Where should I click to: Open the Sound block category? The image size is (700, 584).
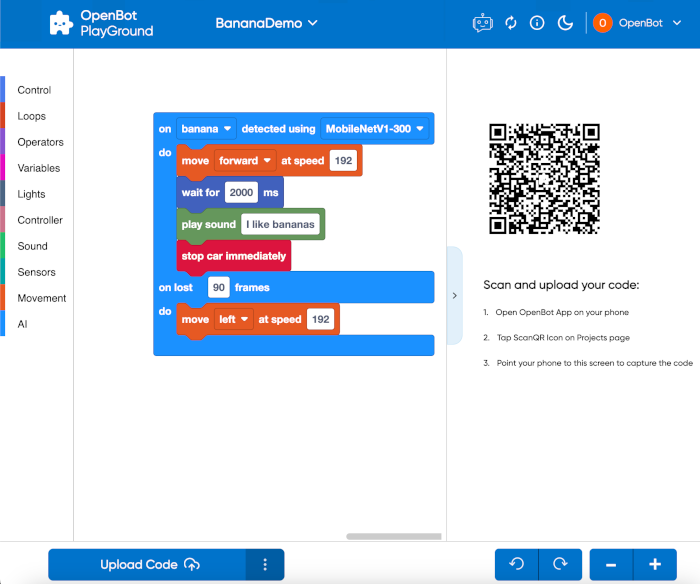click(x=32, y=246)
